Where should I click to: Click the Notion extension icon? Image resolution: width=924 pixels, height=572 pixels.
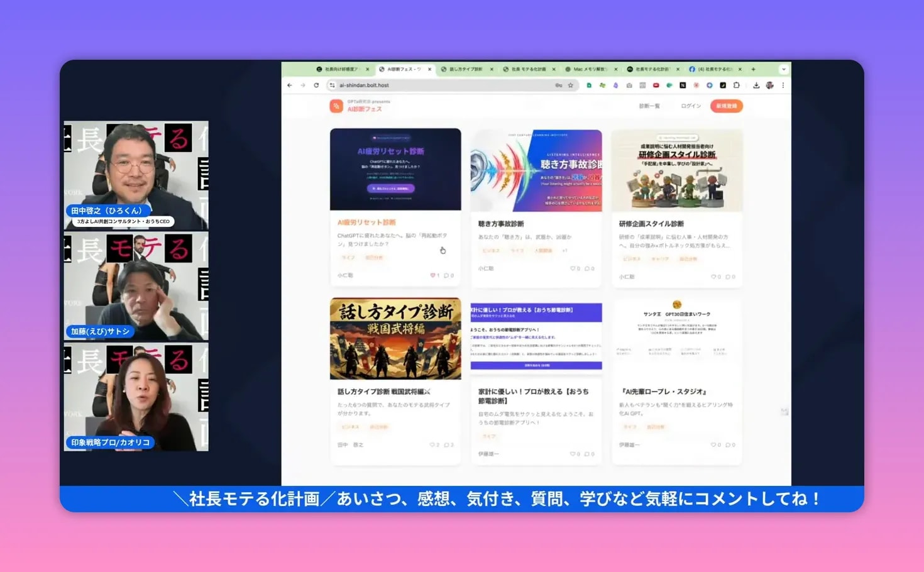[x=683, y=85]
